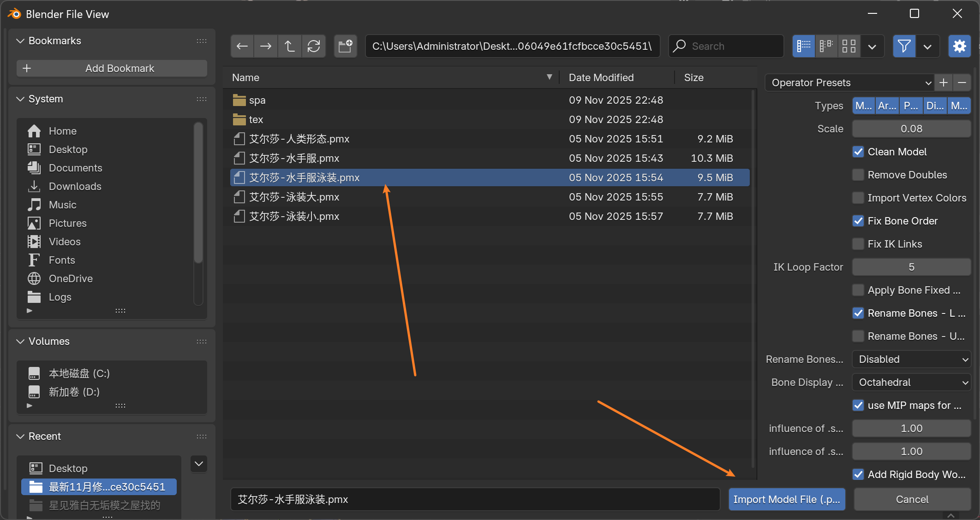Switch to horizontal list display mode
Viewport: 980px width, 520px height.
pos(826,46)
